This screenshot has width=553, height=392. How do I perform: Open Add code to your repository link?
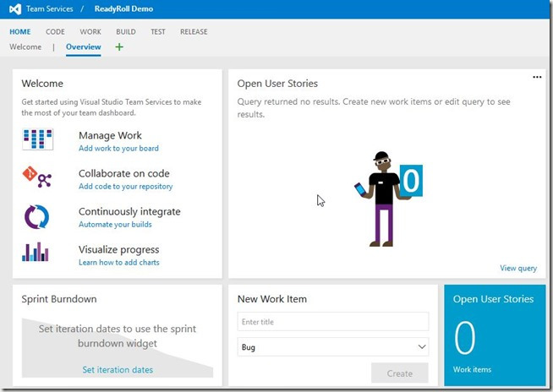pos(125,187)
